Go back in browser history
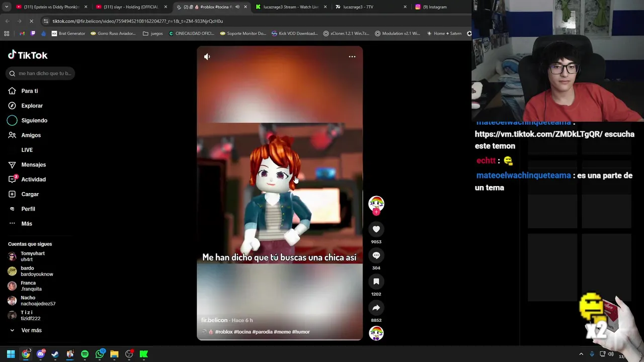This screenshot has width=644, height=362. 7,21
